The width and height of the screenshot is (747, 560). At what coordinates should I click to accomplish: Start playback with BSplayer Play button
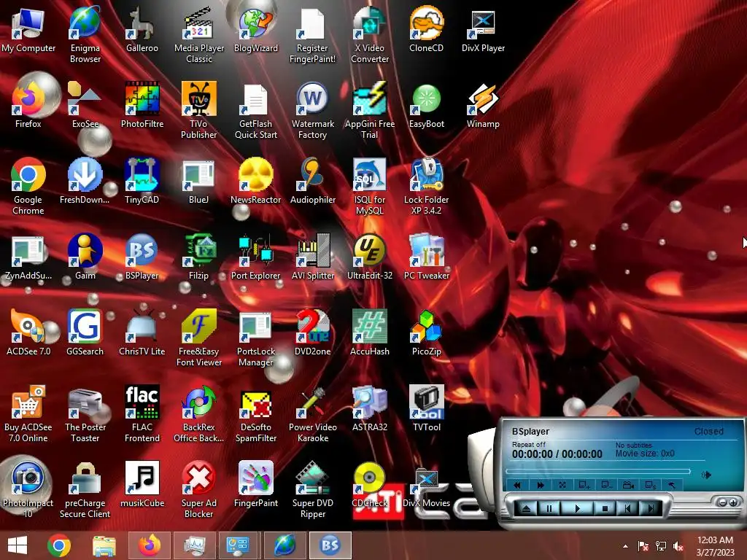pyautogui.click(x=578, y=508)
